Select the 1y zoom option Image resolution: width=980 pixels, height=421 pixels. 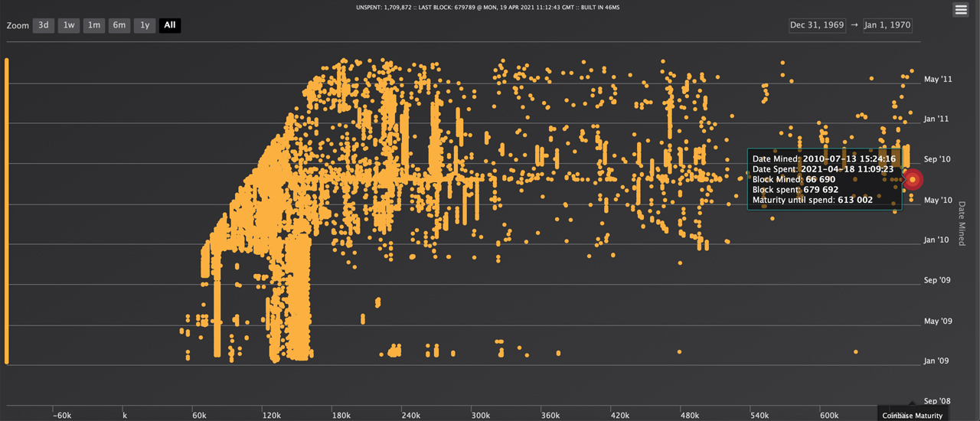point(144,25)
